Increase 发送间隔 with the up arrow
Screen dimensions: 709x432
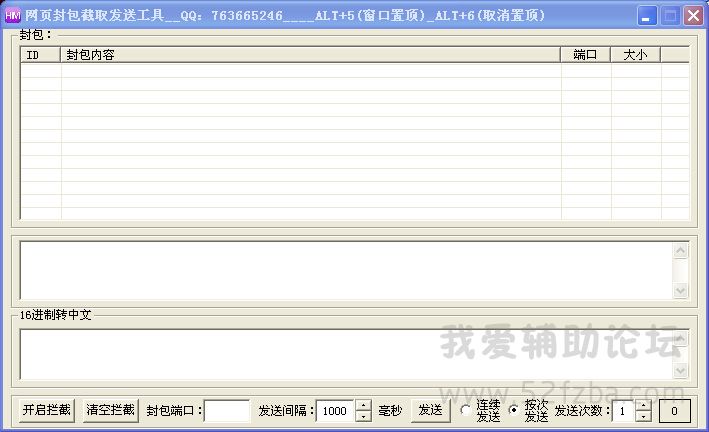coord(364,405)
